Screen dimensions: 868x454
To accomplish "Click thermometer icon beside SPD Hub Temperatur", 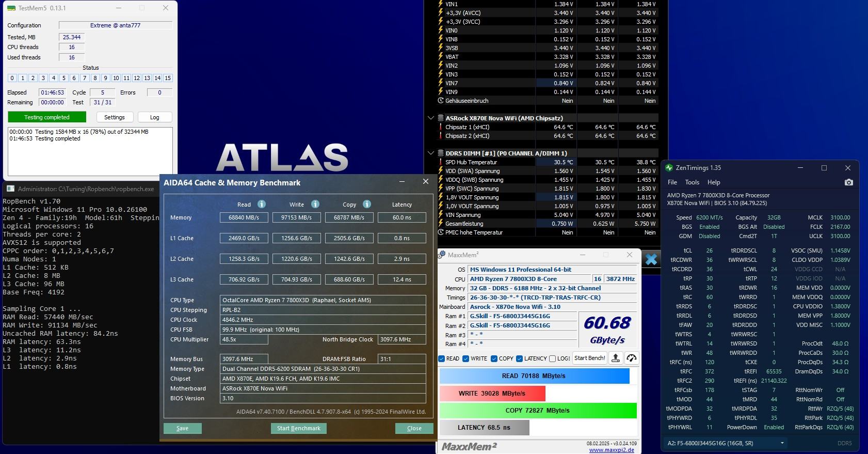I will (x=441, y=162).
